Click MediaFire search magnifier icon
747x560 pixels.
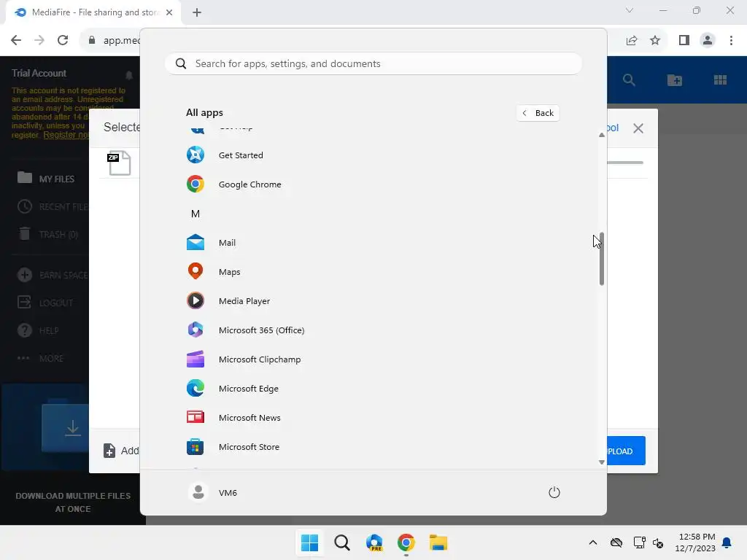tap(629, 80)
